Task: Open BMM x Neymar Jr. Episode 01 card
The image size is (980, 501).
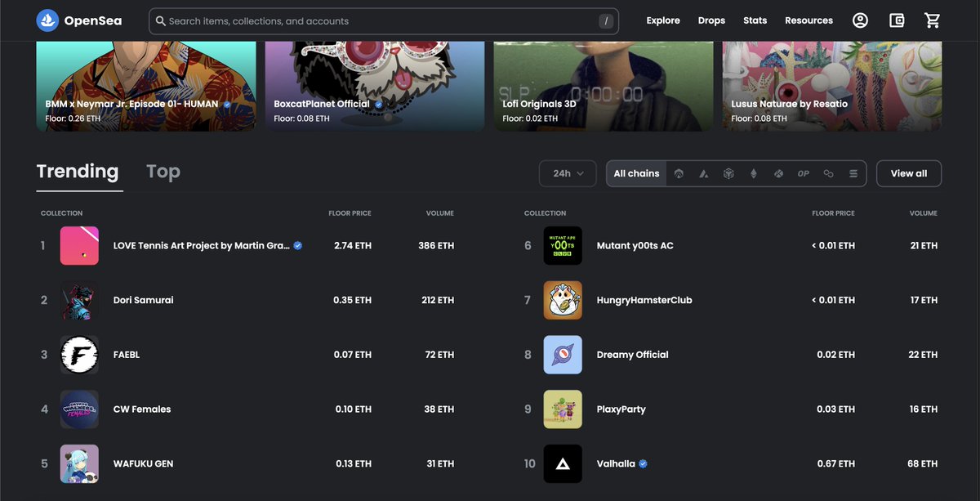Action: point(146,86)
